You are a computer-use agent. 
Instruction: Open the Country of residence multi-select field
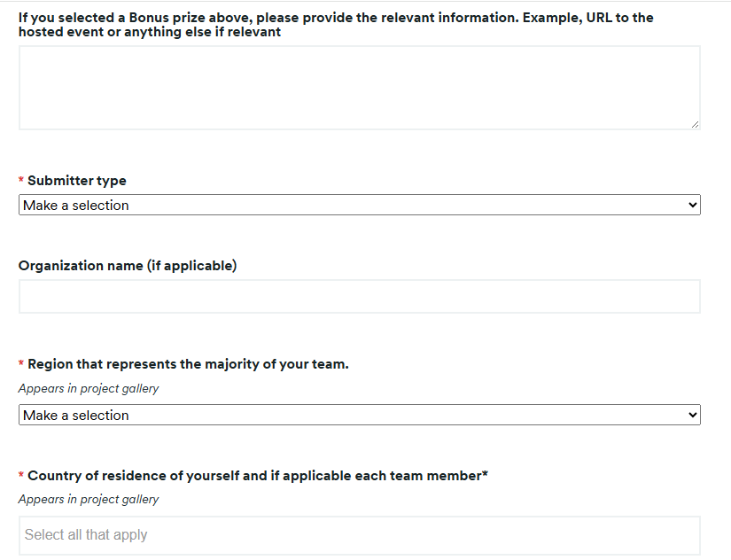point(360,535)
